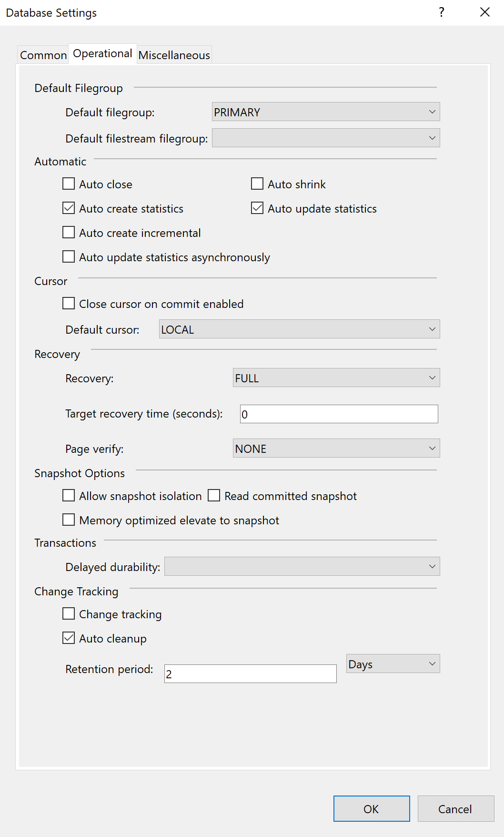
Task: Uncheck Auto create statistics
Action: 69,208
